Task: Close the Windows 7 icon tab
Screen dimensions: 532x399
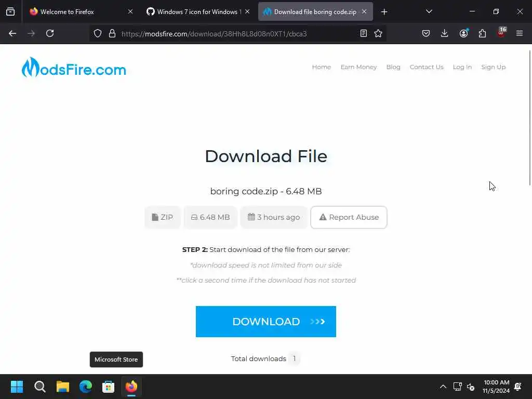Action: pyautogui.click(x=247, y=12)
